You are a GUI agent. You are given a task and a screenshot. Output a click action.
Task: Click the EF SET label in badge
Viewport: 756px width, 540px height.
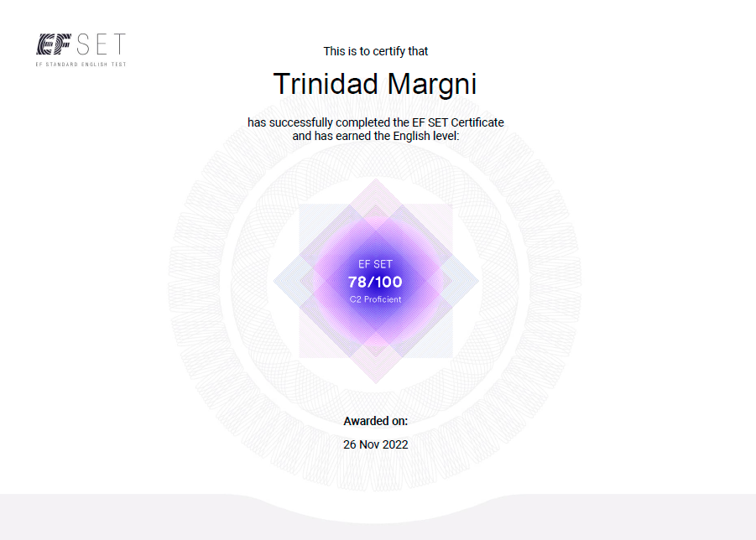376,264
